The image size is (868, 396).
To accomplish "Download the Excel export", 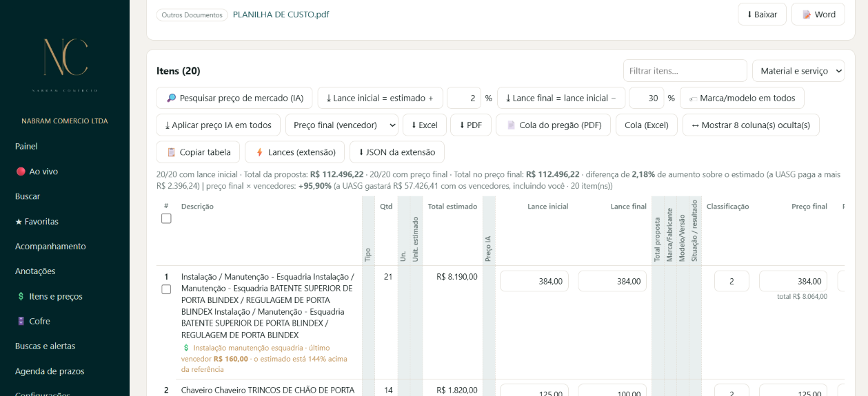I will pos(424,125).
